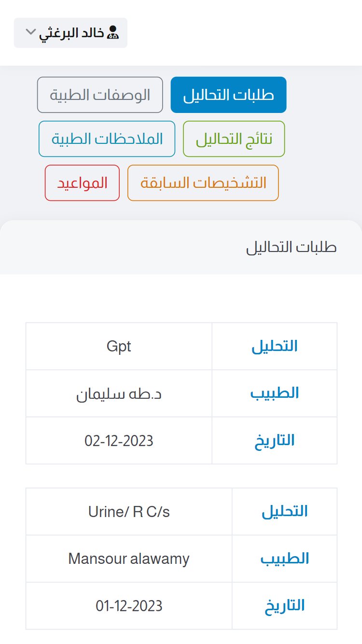Screen dimensions: 362x644
Task: Expand the chevron next to patient name
Action: point(30,32)
